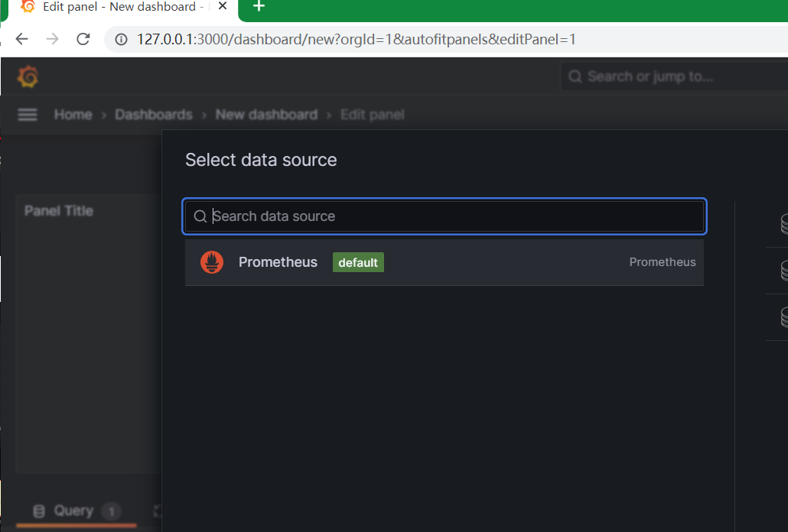Viewport: 788px width, 532px height.
Task: Click the Select data source heading
Action: [261, 160]
